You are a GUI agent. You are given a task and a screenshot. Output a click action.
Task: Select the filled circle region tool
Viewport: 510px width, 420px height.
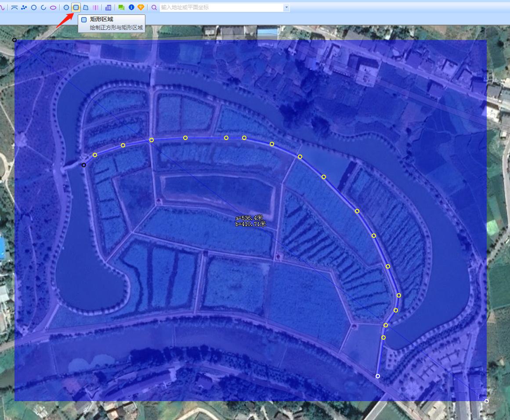tap(66, 7)
